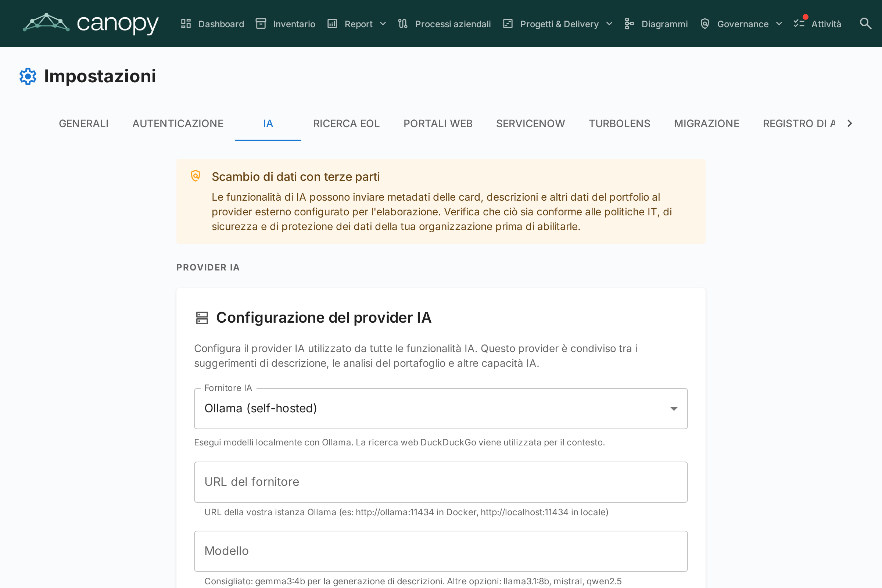The height and width of the screenshot is (588, 882).
Task: Click the Ollama URL hint text
Action: [406, 512]
